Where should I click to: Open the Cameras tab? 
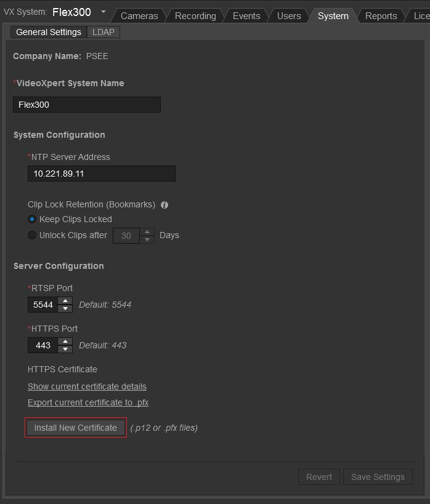(x=139, y=16)
